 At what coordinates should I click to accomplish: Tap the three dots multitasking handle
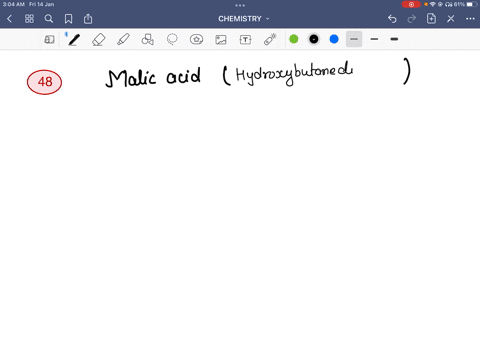240,5
